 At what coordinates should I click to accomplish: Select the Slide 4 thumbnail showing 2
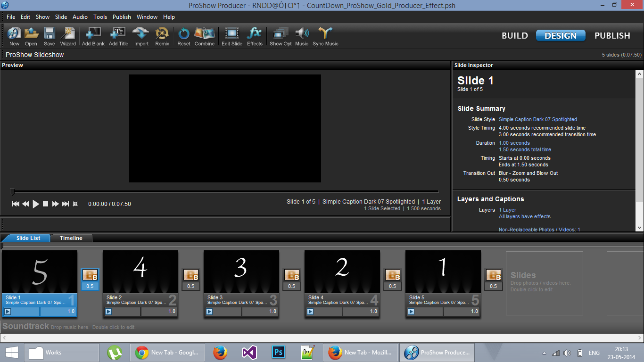click(342, 271)
